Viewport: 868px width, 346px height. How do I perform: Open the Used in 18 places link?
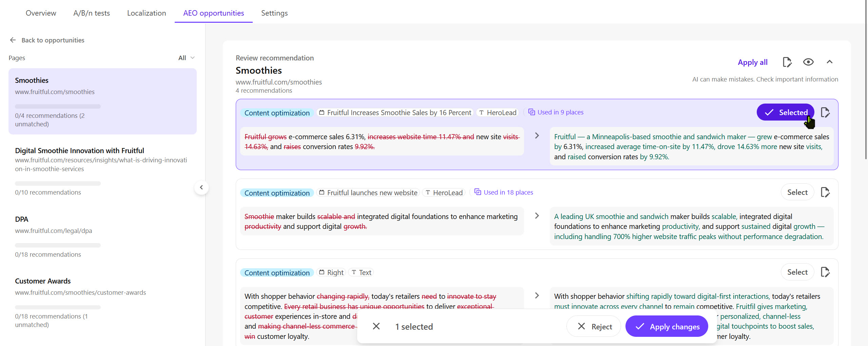coord(508,192)
